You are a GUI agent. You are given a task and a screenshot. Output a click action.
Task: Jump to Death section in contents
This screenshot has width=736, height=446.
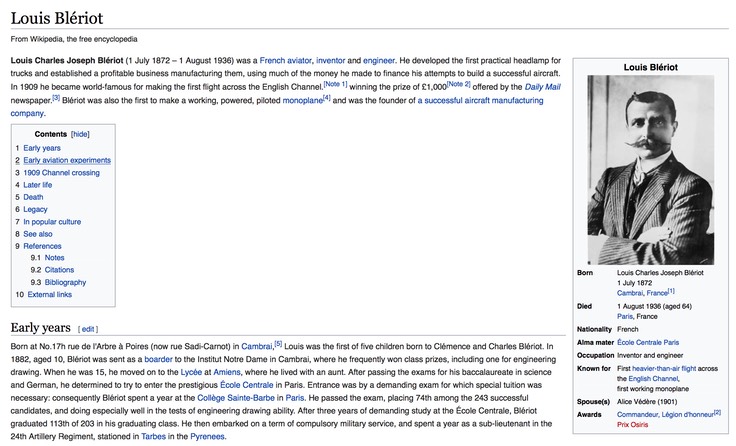[x=33, y=197]
